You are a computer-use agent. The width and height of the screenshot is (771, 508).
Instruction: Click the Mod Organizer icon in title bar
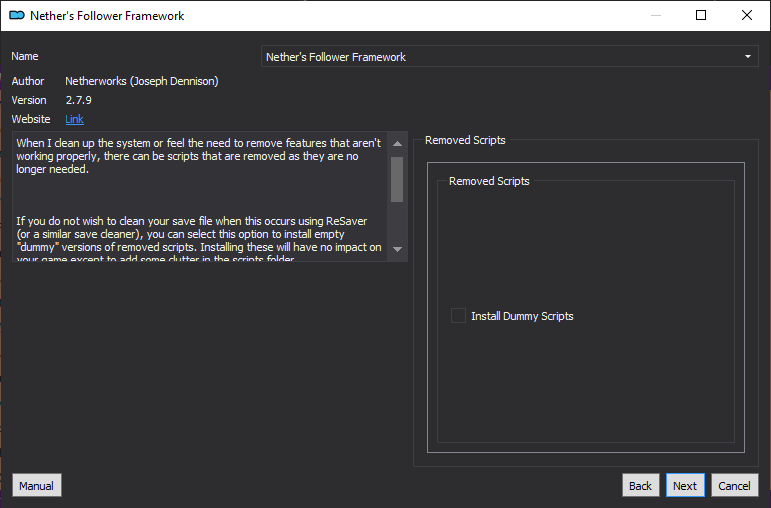(x=17, y=15)
